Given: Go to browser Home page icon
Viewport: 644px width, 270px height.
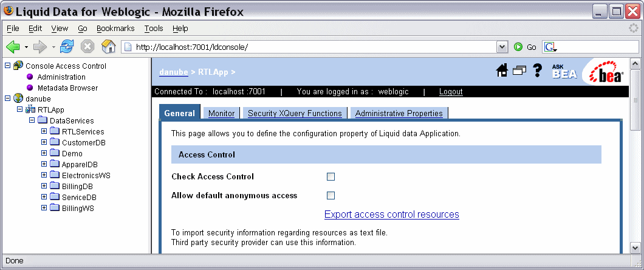Looking at the screenshot, I should click(108, 46).
